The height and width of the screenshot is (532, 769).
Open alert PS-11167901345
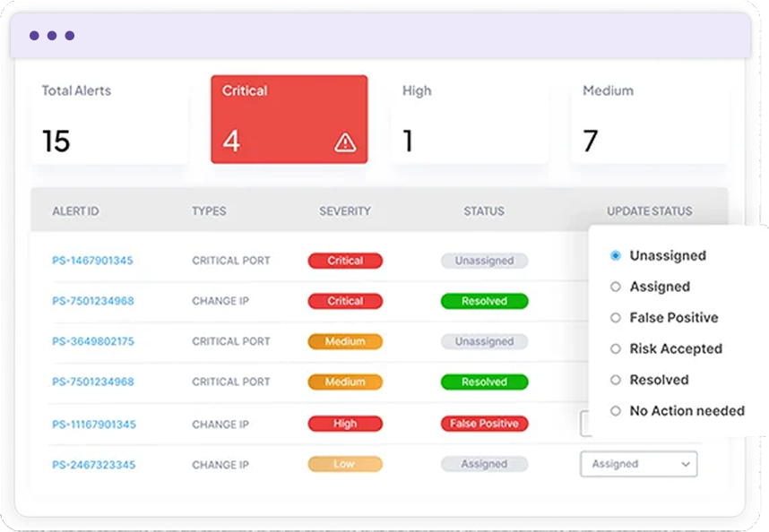pyautogui.click(x=94, y=425)
